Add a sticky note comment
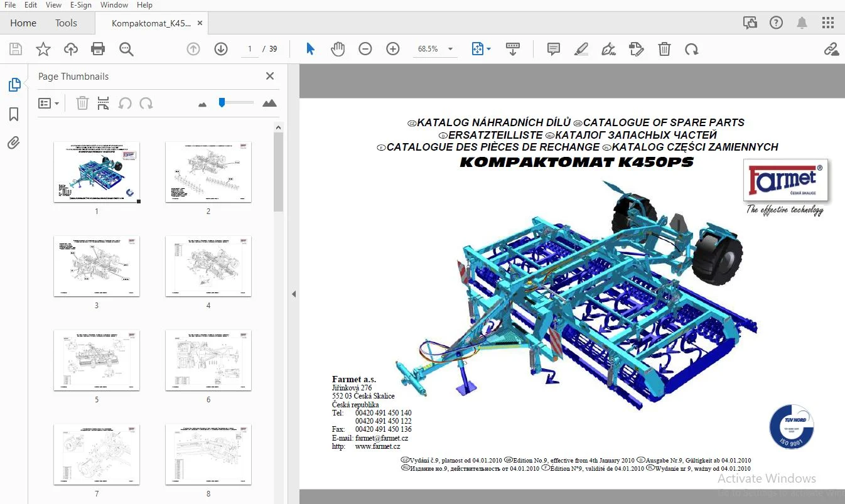The width and height of the screenshot is (845, 504). [x=553, y=49]
